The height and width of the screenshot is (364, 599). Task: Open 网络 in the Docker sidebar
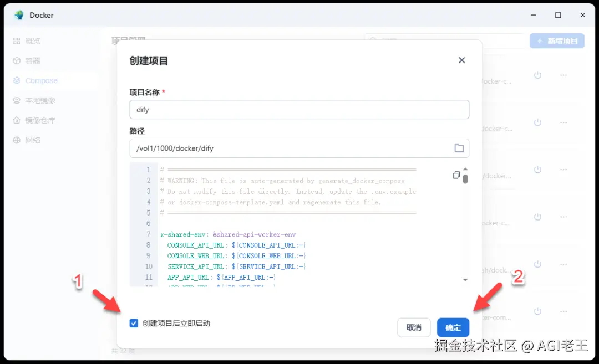tap(33, 140)
